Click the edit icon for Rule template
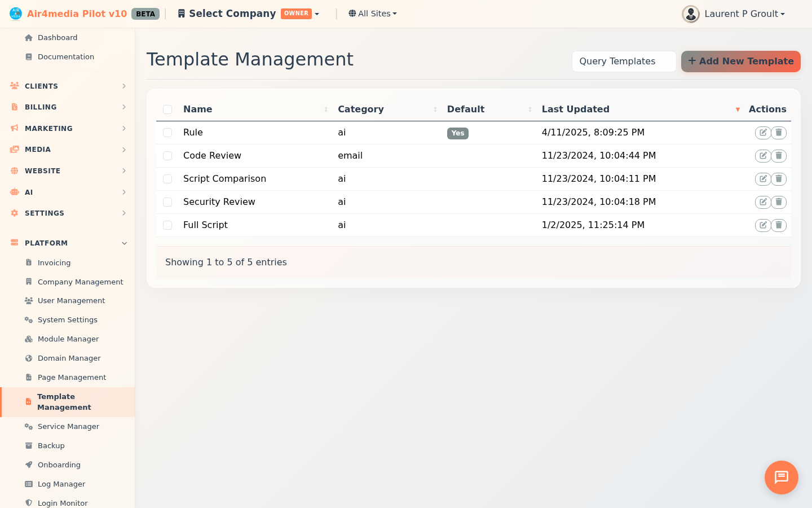The height and width of the screenshot is (508, 812). coord(762,132)
